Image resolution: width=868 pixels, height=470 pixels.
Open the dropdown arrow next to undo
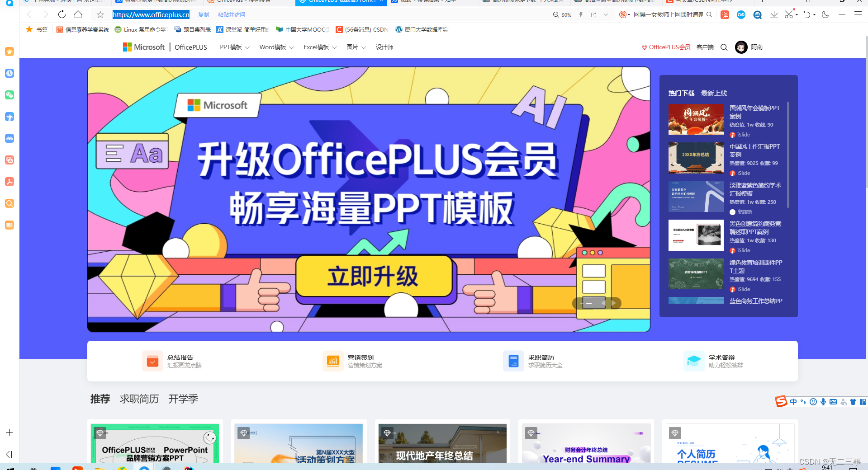(x=814, y=14)
